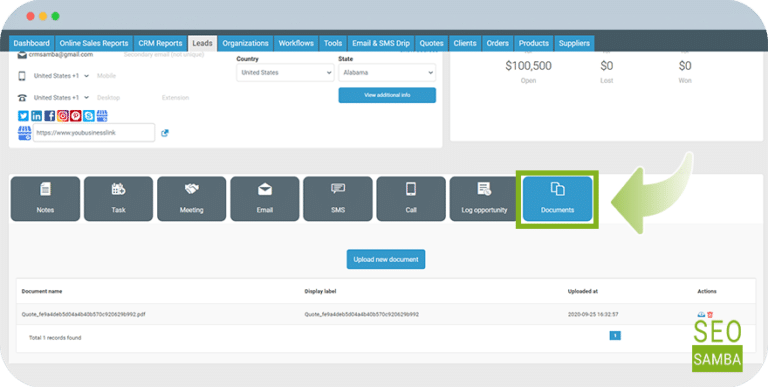Schedule a Meeting activity
This screenshot has width=768, height=387.
(192, 199)
